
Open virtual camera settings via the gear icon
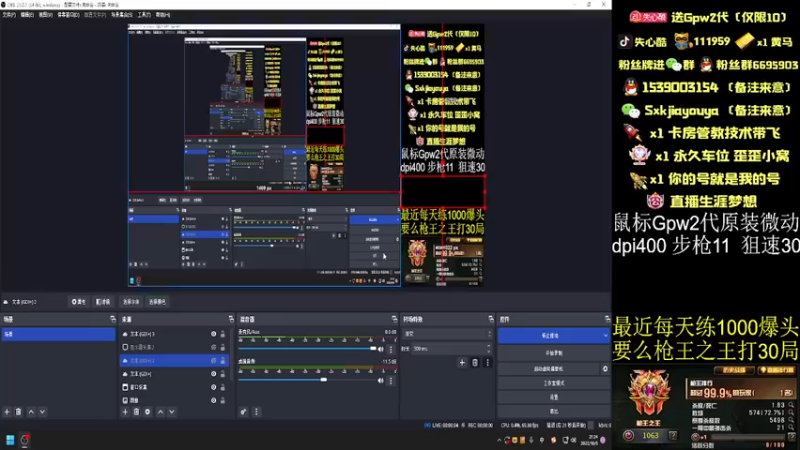[605, 368]
